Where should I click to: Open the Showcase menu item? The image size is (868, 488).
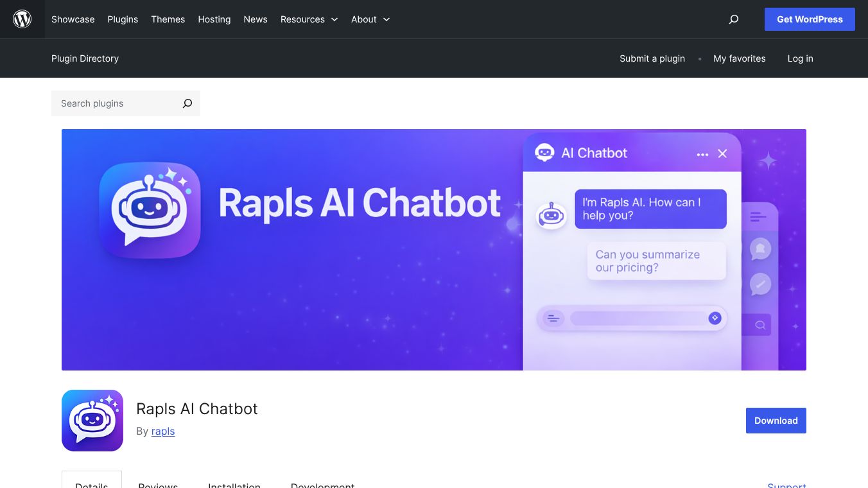(73, 19)
